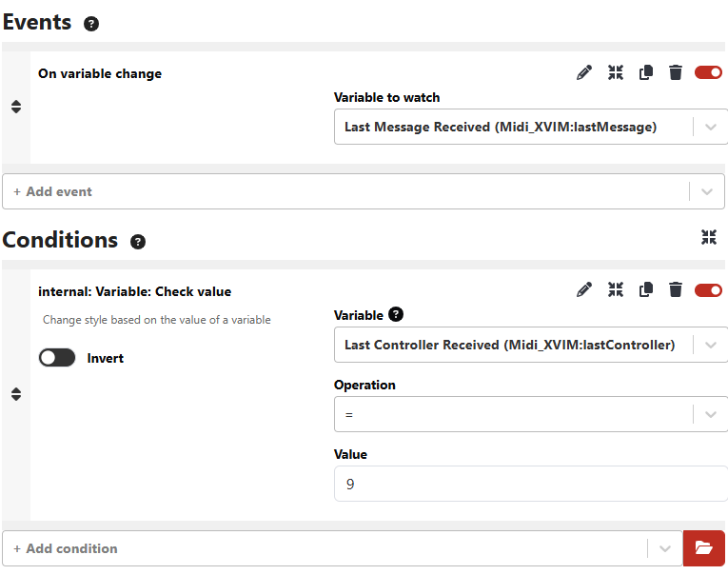The width and height of the screenshot is (728, 575).
Task: Click the reorder handle of Check value condition
Action: 16,394
